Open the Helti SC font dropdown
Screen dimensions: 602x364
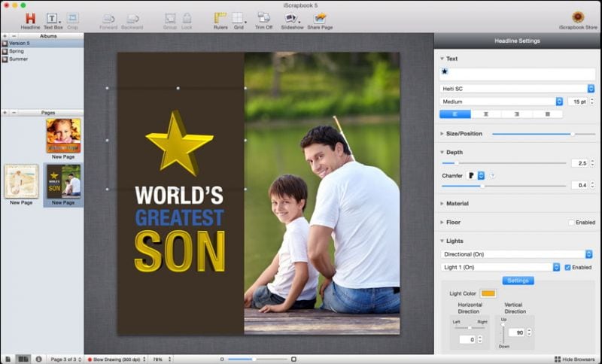tap(517, 89)
